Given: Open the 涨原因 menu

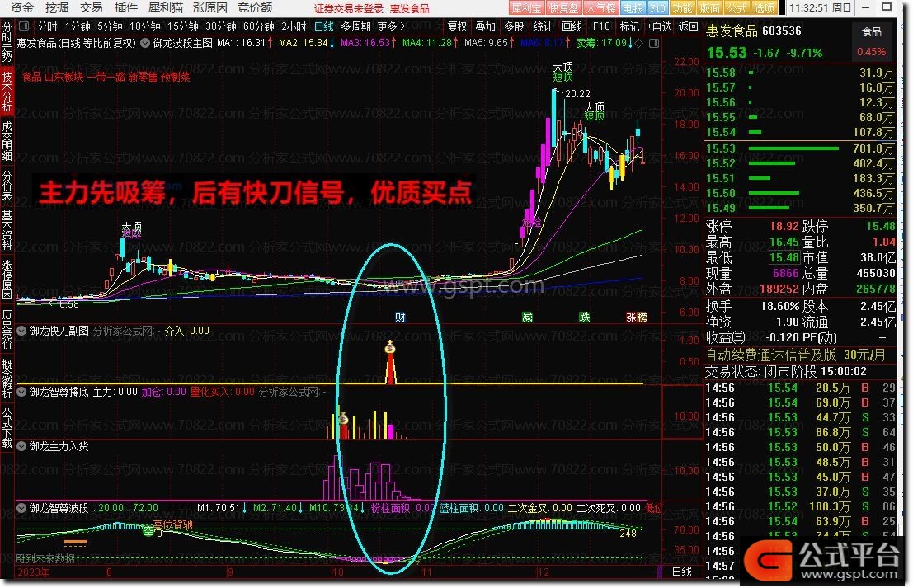Looking at the screenshot, I should point(209,7).
